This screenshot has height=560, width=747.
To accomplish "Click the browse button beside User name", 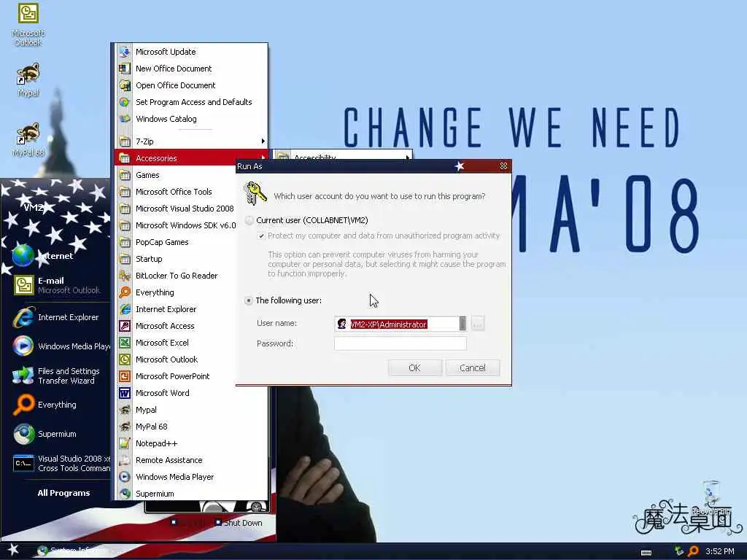I will pyautogui.click(x=478, y=323).
